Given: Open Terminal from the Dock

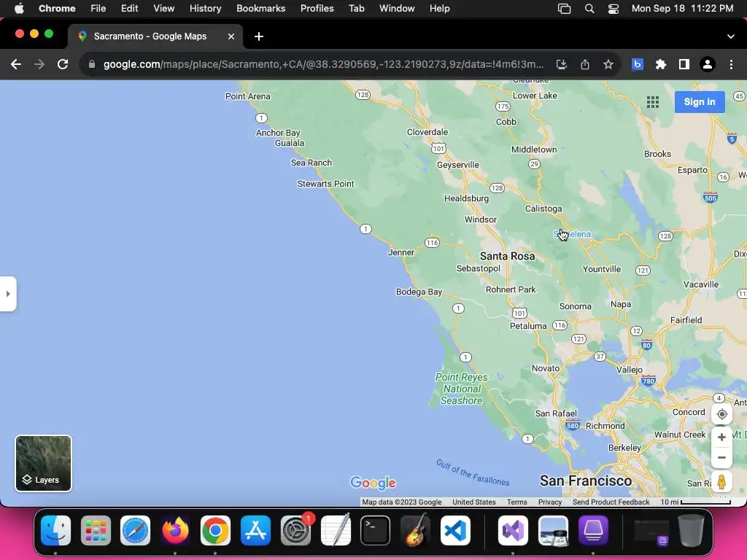Looking at the screenshot, I should point(376,531).
